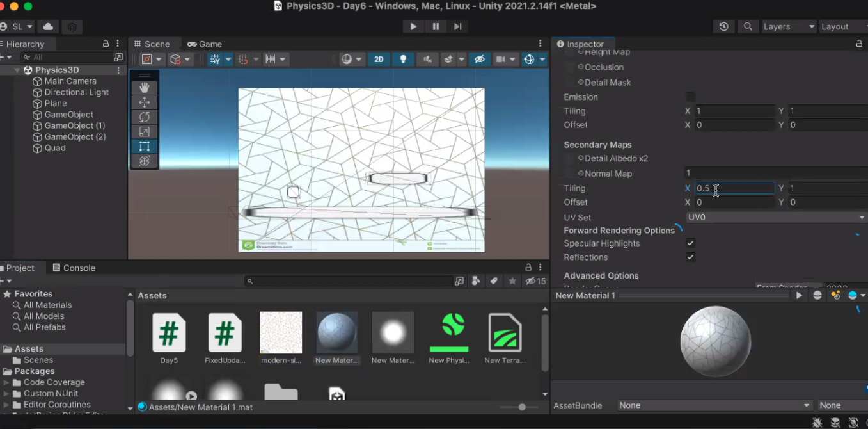Viewport: 868px width, 429px height.
Task: Play the material preview animation
Action: tap(799, 295)
